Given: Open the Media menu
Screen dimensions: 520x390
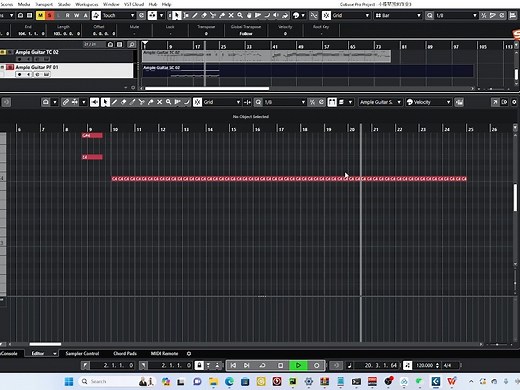Looking at the screenshot, I should click(24, 4).
